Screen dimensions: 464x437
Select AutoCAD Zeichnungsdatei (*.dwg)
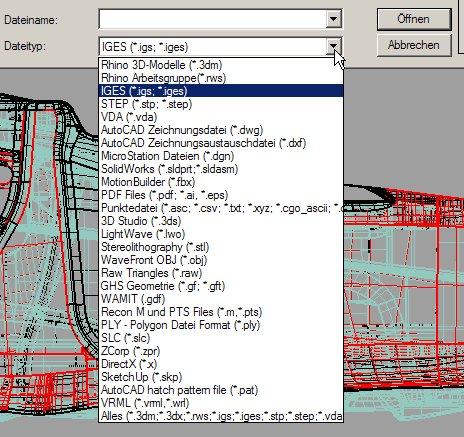coord(221,130)
